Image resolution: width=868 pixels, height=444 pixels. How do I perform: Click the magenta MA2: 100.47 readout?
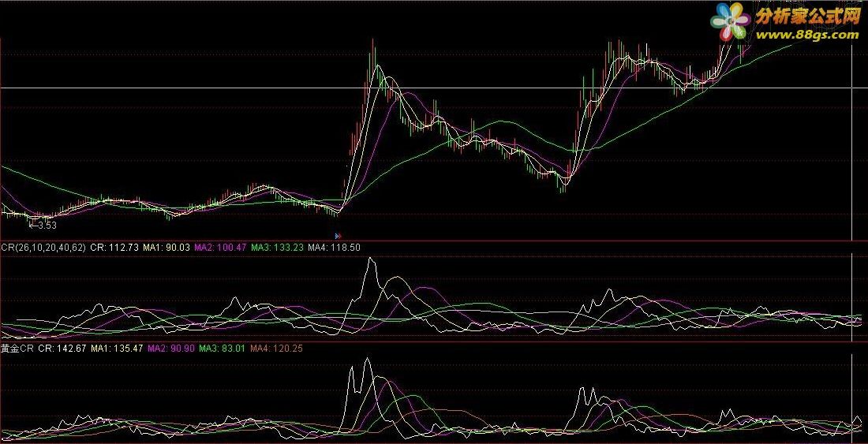[220, 248]
